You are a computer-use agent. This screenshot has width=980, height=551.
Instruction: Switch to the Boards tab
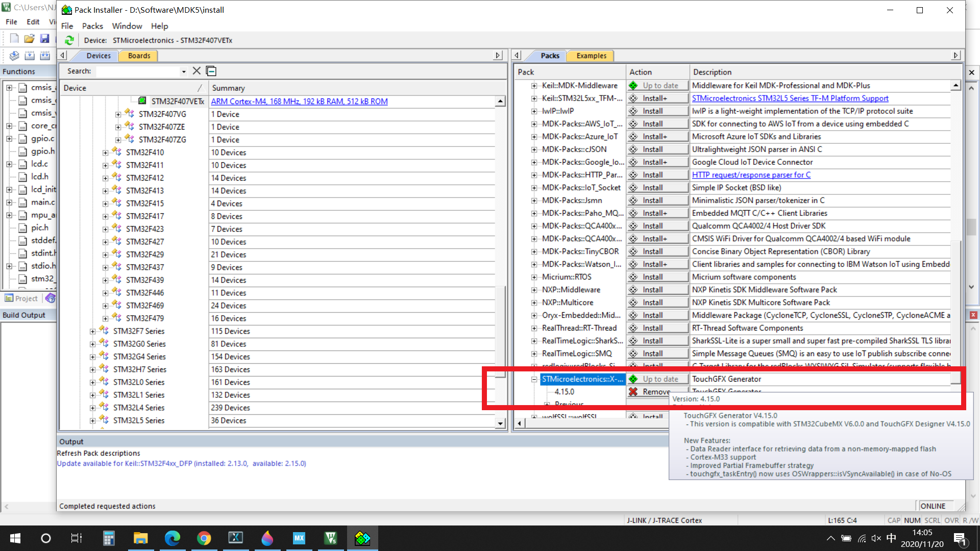[x=139, y=56]
